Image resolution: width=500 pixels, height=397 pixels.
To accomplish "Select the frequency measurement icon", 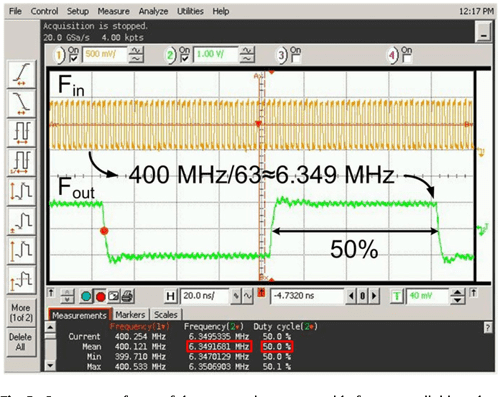I will pos(21,162).
